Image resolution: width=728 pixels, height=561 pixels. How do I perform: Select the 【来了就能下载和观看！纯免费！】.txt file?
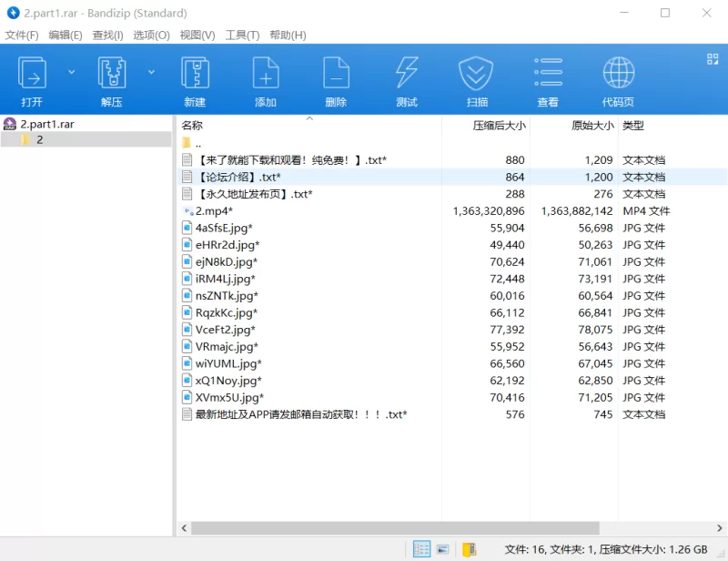(291, 160)
